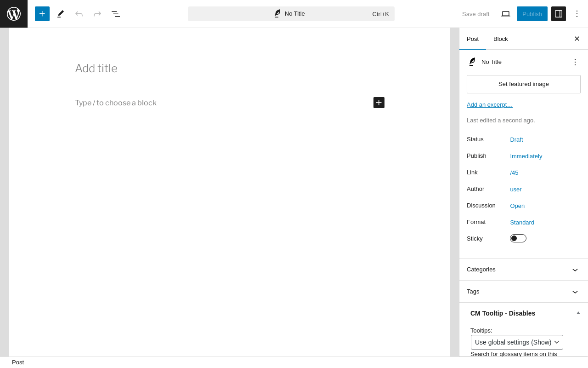Switch to the Block tab
This screenshot has width=588, height=368.
[501, 39]
